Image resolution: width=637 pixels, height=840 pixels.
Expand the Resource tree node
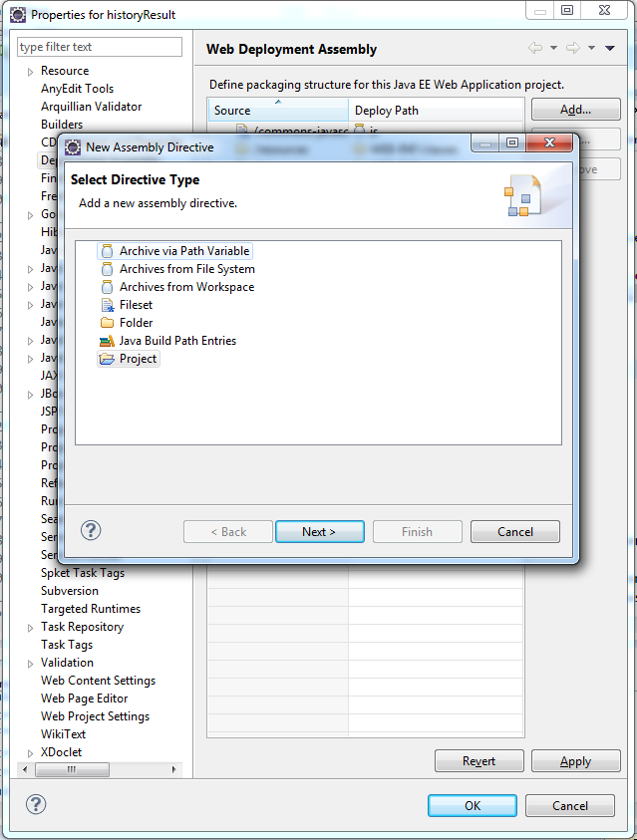[30, 72]
